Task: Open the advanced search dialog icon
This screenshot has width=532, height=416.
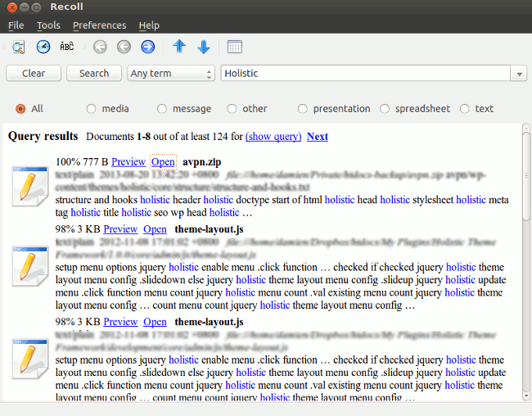Action: click(x=18, y=47)
